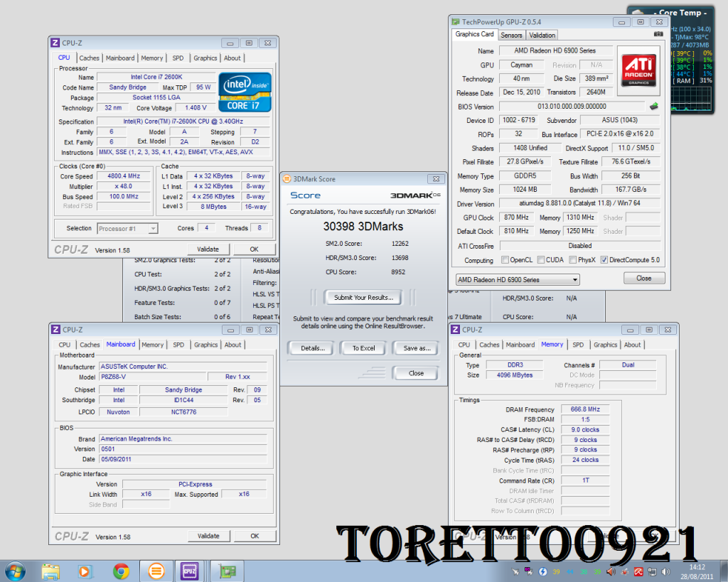
Task: Click the Intel Core i7 logo in CPU-Z
Action: point(244,92)
